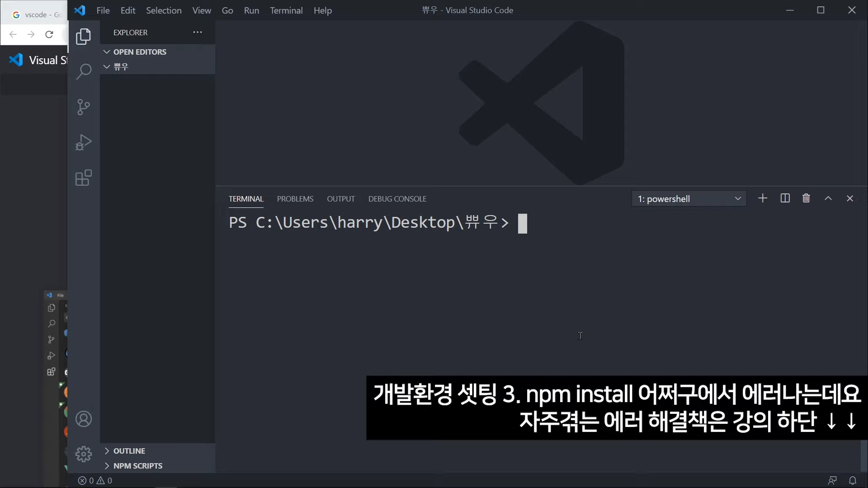Open the Source Control view

click(x=83, y=107)
